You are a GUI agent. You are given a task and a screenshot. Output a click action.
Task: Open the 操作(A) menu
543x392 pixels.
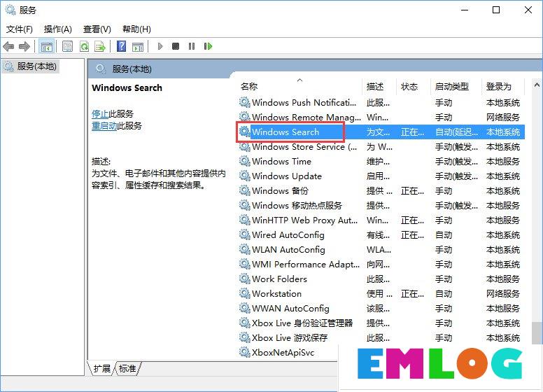click(x=58, y=29)
